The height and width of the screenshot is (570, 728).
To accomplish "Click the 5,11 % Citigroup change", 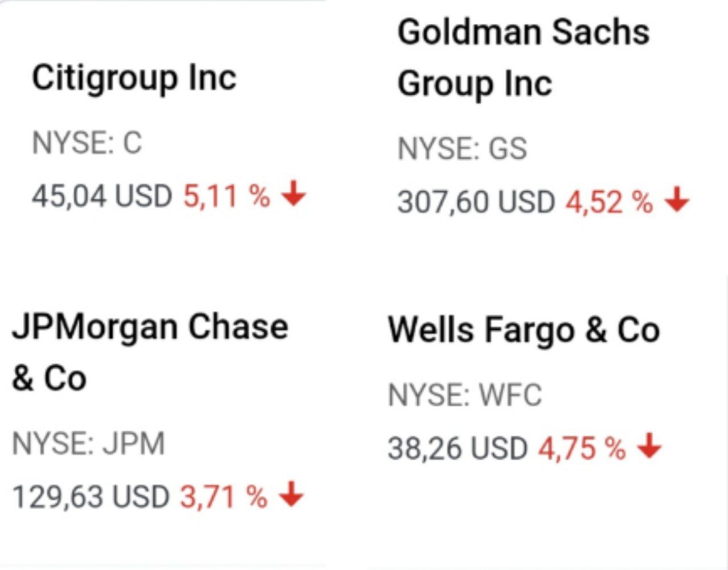I will click(x=226, y=196).
